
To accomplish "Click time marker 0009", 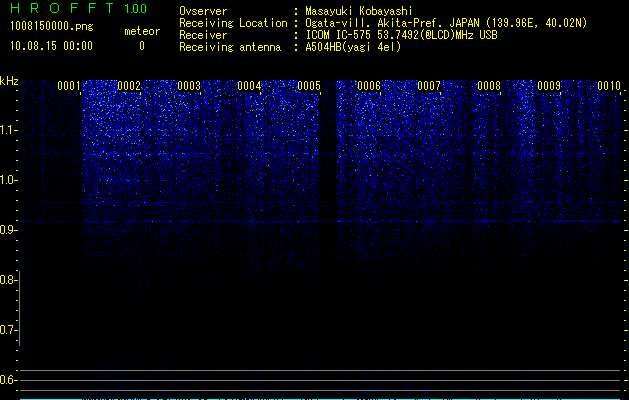I will pos(549,86).
